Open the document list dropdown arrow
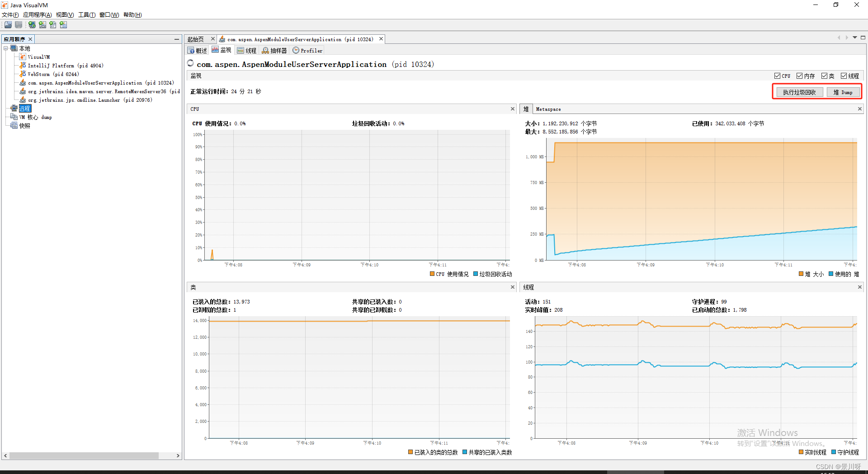Screen dimensions: 868x474 pyautogui.click(x=855, y=38)
